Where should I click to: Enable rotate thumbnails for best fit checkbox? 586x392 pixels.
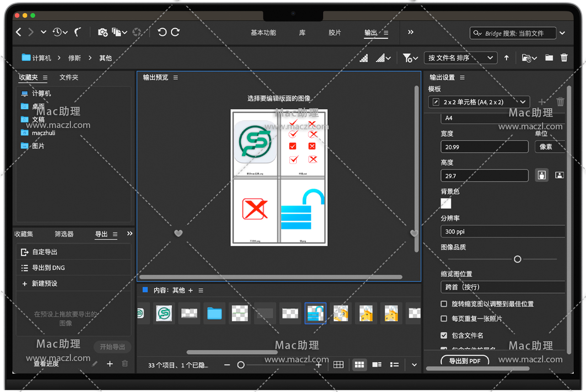pyautogui.click(x=444, y=304)
